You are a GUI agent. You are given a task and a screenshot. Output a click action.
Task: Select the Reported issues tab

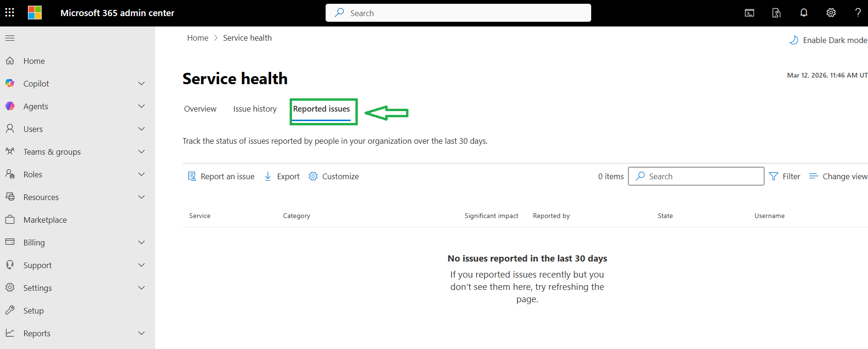[x=321, y=109]
